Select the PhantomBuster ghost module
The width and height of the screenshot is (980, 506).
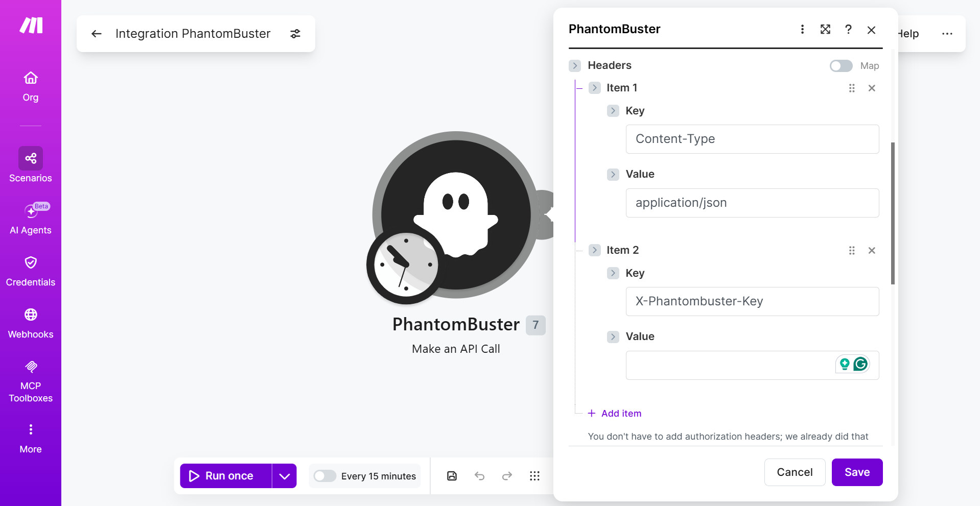pos(456,214)
